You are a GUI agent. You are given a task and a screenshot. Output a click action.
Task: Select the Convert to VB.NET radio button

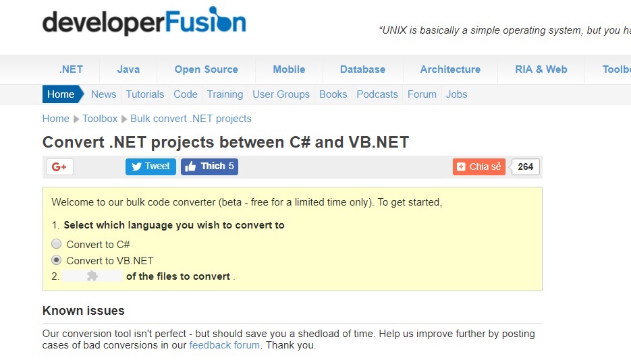click(57, 260)
